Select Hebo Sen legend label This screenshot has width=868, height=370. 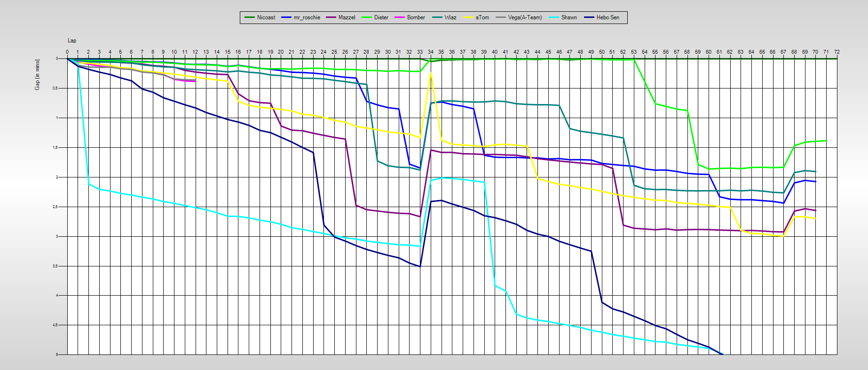608,17
